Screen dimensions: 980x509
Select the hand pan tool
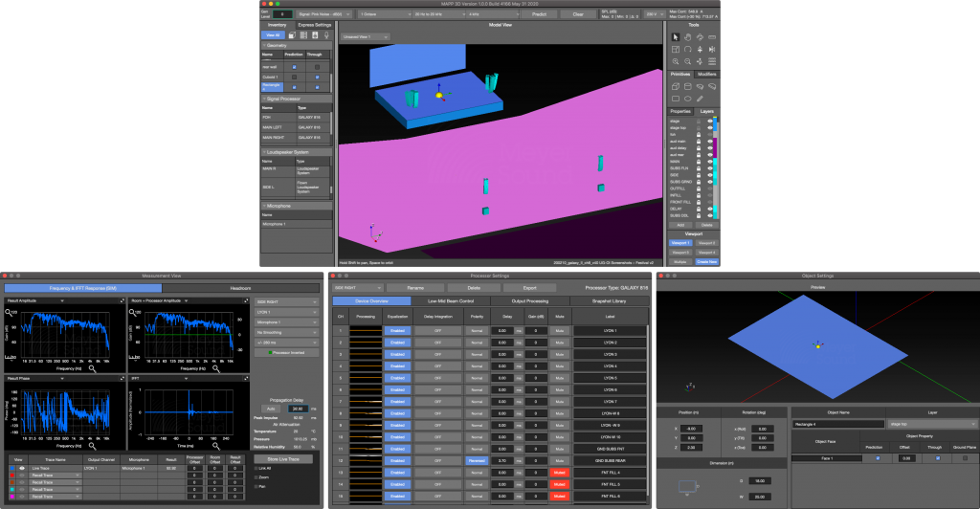687,37
